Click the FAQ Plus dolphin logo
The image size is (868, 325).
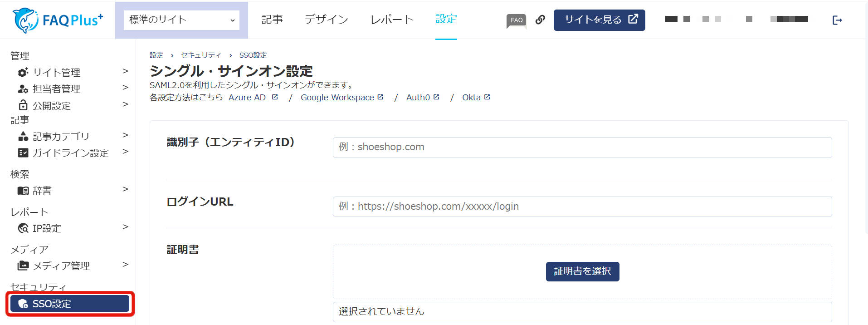click(x=25, y=20)
